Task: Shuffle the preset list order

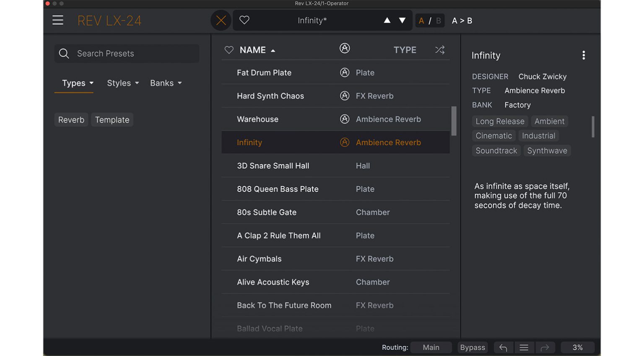Action: 439,50
